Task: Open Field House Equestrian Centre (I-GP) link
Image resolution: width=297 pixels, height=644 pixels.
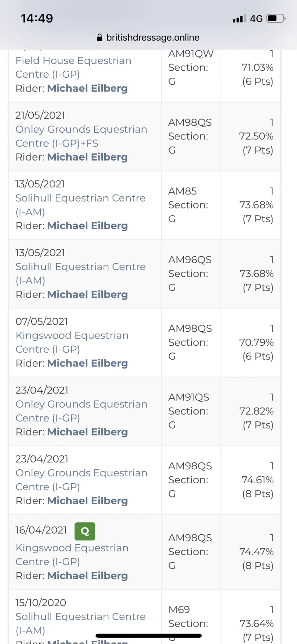Action: (x=73, y=67)
